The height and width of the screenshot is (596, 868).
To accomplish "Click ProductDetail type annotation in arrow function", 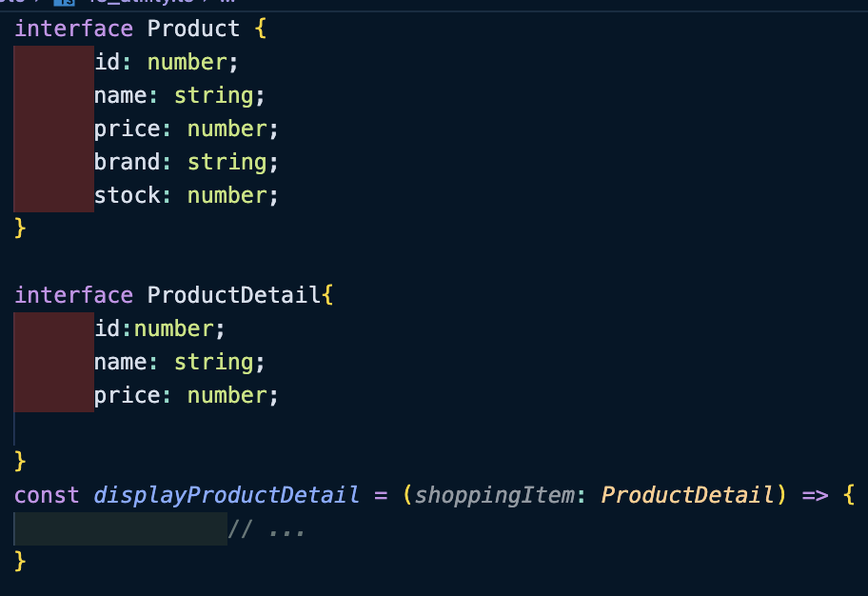I will click(x=686, y=495).
